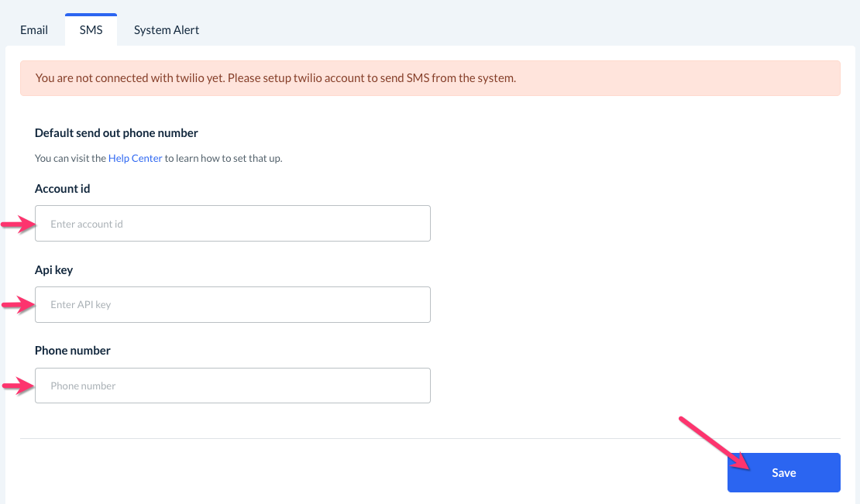Switch to the Email tab
The image size is (860, 504).
point(34,30)
